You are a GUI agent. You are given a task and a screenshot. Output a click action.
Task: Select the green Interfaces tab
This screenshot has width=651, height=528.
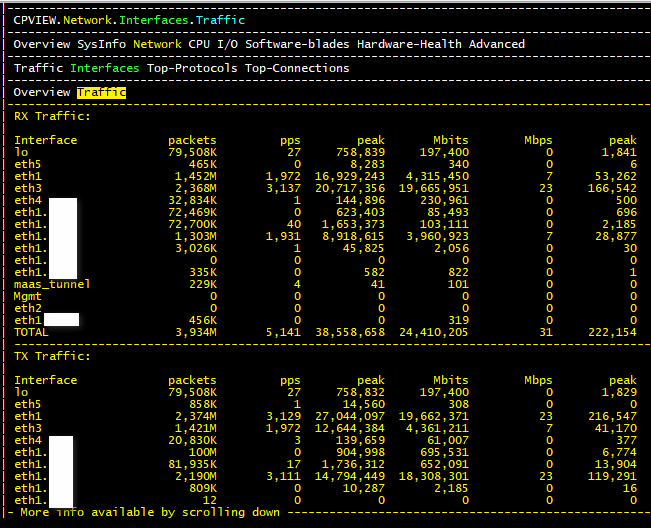point(105,68)
